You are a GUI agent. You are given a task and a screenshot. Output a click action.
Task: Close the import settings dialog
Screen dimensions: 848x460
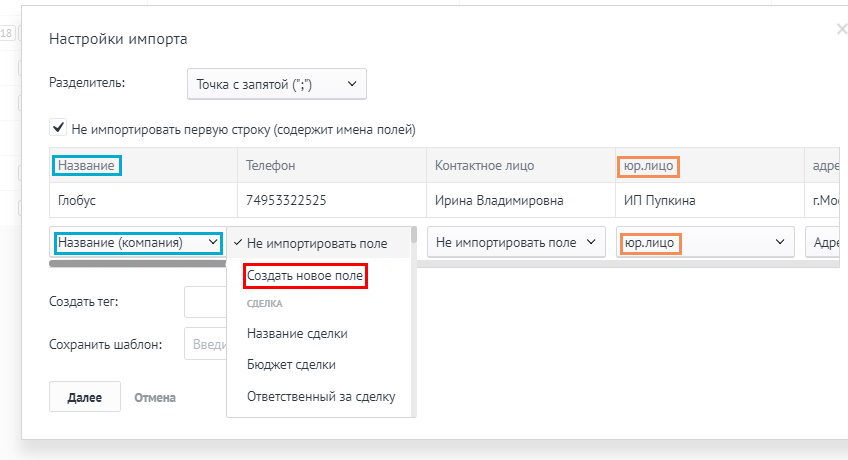click(841, 30)
